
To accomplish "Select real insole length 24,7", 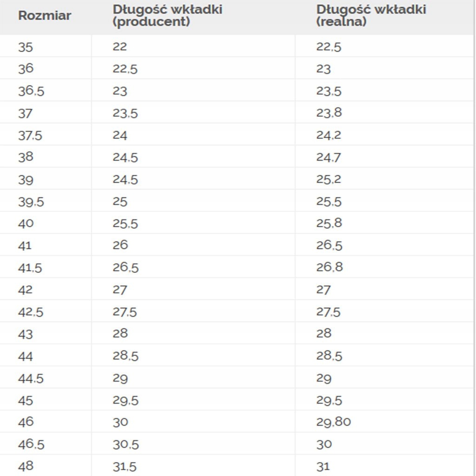I will [329, 158].
